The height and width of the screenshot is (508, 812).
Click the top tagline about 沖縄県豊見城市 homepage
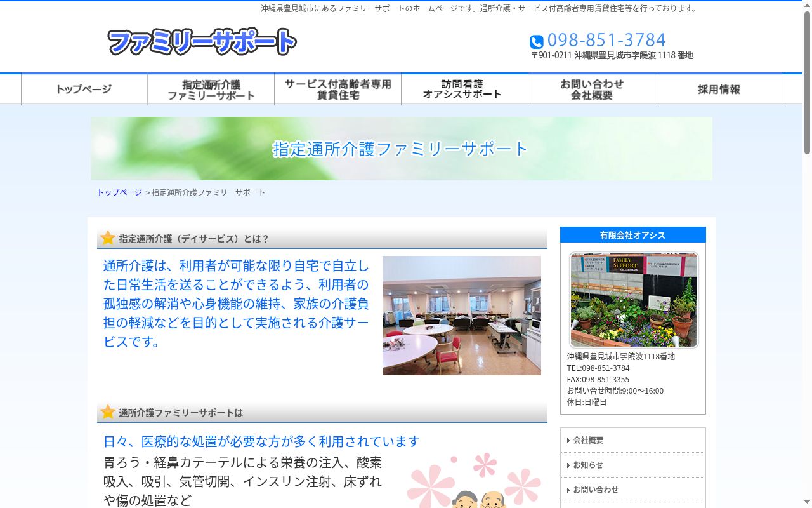[480, 8]
